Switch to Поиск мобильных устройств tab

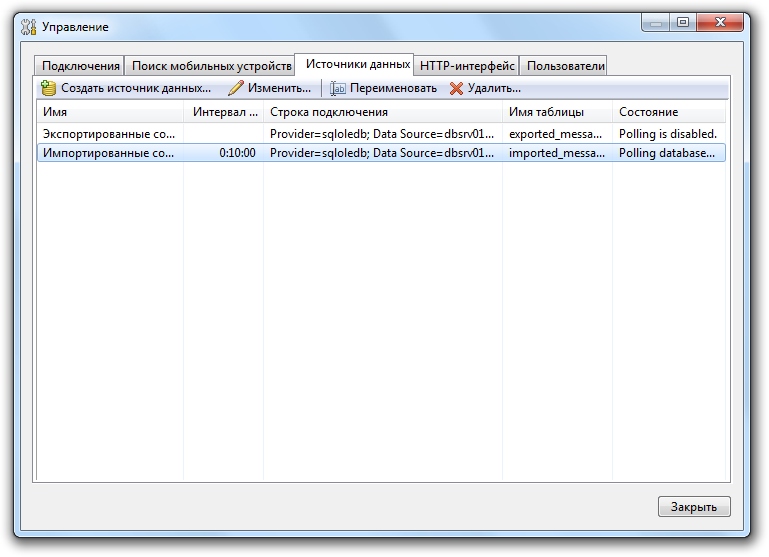pos(211,66)
